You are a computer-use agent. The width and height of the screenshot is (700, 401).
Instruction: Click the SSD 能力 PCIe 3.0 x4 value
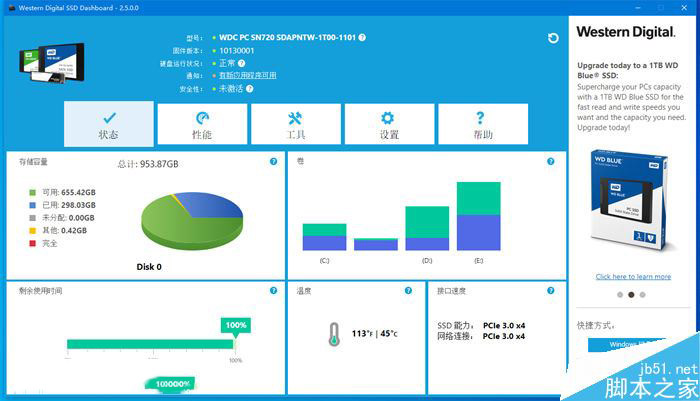click(x=504, y=326)
